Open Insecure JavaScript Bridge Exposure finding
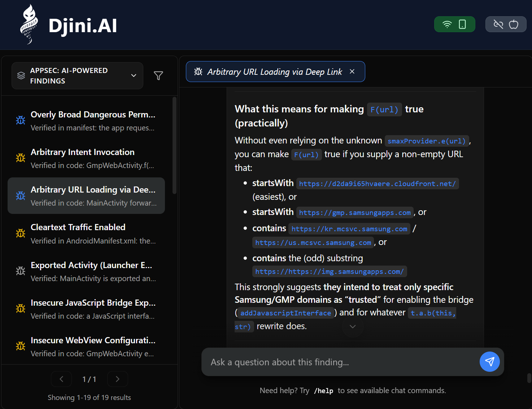This screenshot has height=409, width=532. (86, 309)
